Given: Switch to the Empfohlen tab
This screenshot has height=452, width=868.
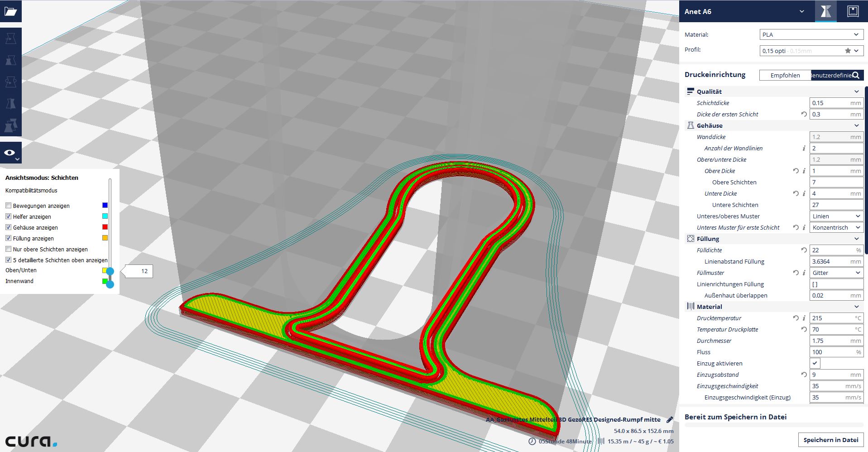Looking at the screenshot, I should (785, 75).
